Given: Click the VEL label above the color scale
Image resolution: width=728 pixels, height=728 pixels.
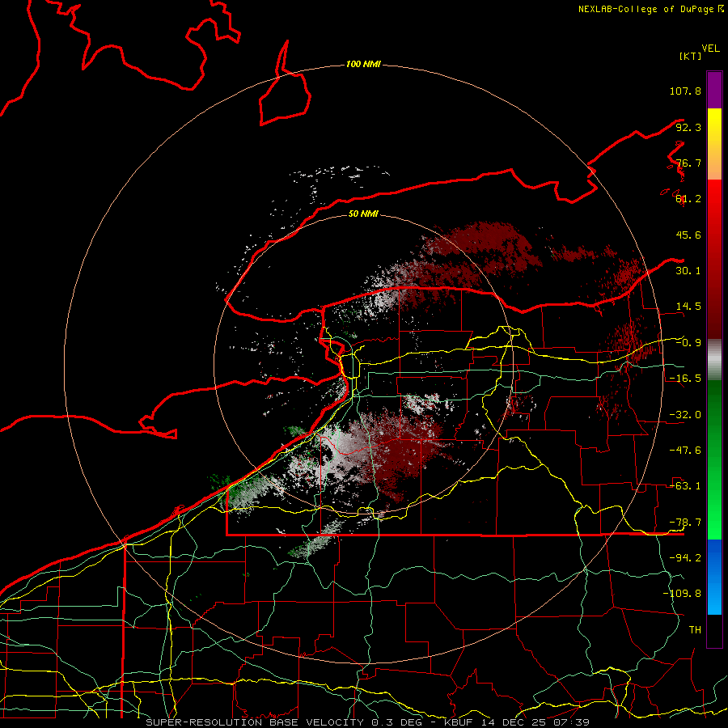Looking at the screenshot, I should tap(710, 49).
